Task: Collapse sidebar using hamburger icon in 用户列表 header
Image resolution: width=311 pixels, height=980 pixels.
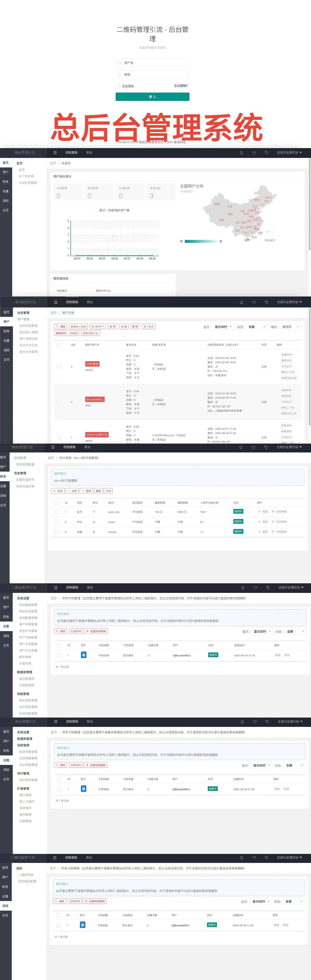Action: click(56, 302)
